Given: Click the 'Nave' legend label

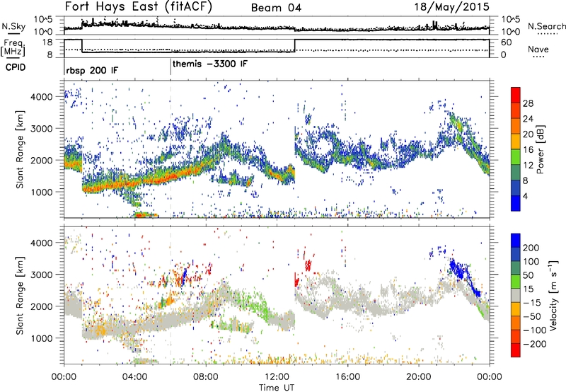Looking at the screenshot, I should (x=538, y=49).
